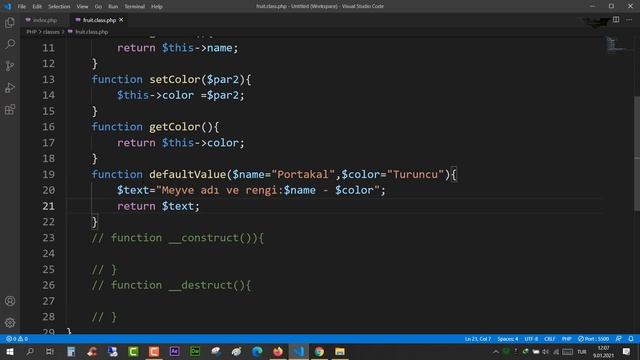Image resolution: width=640 pixels, height=360 pixels.
Task: Click line number 19 in gutter
Action: point(48,174)
